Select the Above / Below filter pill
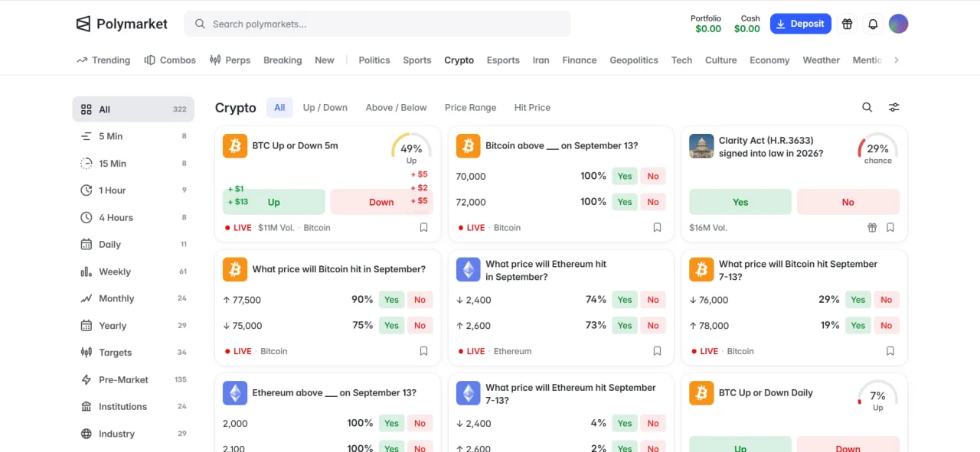The height and width of the screenshot is (452, 980). click(397, 107)
